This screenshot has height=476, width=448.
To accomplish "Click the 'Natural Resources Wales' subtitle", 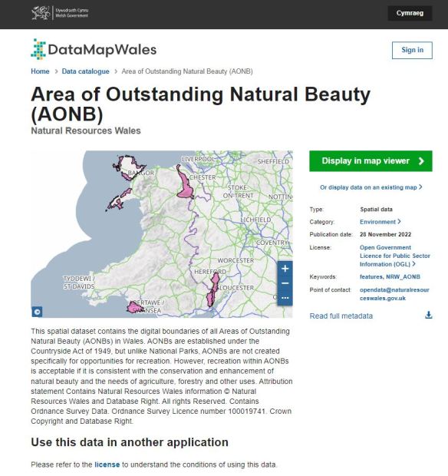I will pyautogui.click(x=86, y=131).
